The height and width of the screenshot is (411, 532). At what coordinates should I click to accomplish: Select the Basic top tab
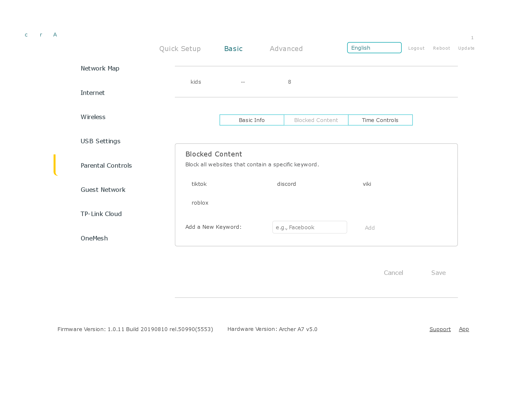(233, 49)
